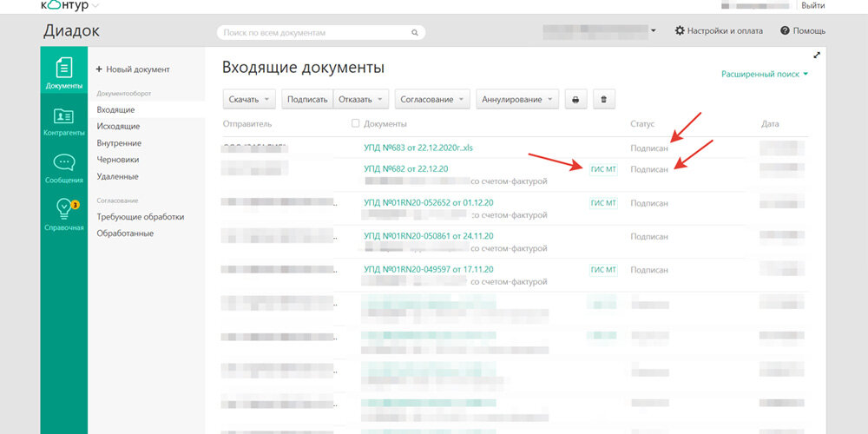Click the expand fullscreen arrows icon
The height and width of the screenshot is (434, 868).
tap(817, 56)
